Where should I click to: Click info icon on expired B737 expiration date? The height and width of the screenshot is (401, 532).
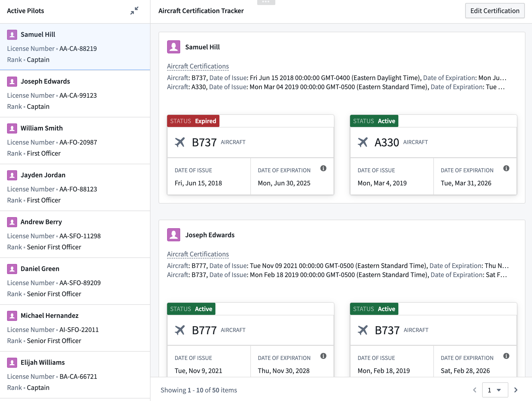323,168
